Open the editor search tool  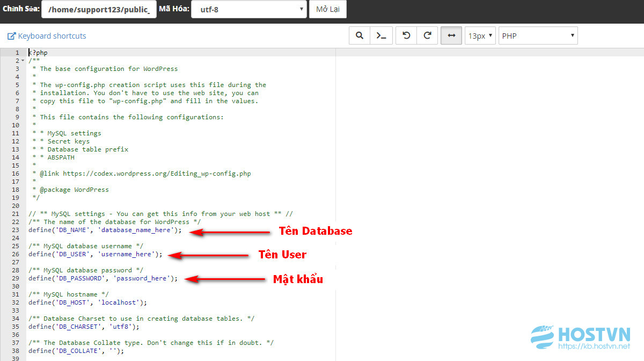(360, 36)
